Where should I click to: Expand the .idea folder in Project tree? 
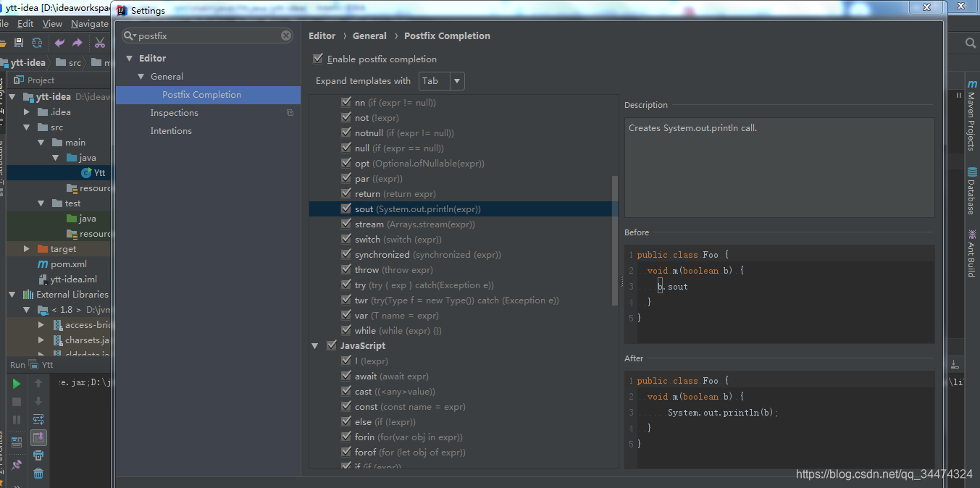pyautogui.click(x=27, y=112)
